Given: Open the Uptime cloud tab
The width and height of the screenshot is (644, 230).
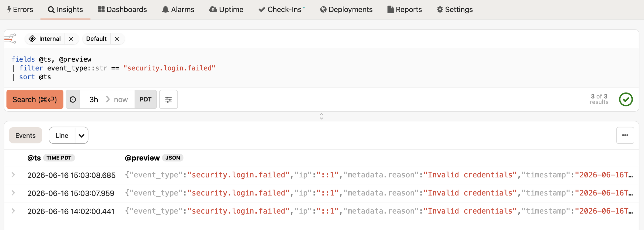Looking at the screenshot, I should click(x=226, y=9).
